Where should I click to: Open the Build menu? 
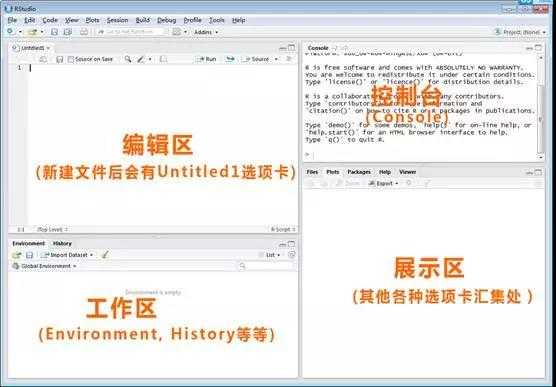[143, 20]
